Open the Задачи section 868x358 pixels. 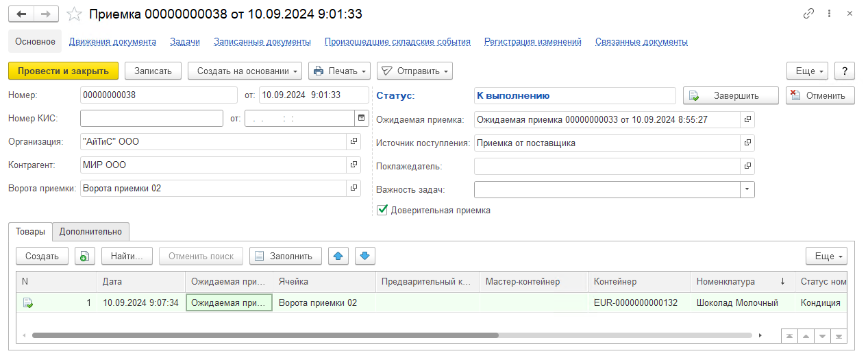pyautogui.click(x=185, y=41)
